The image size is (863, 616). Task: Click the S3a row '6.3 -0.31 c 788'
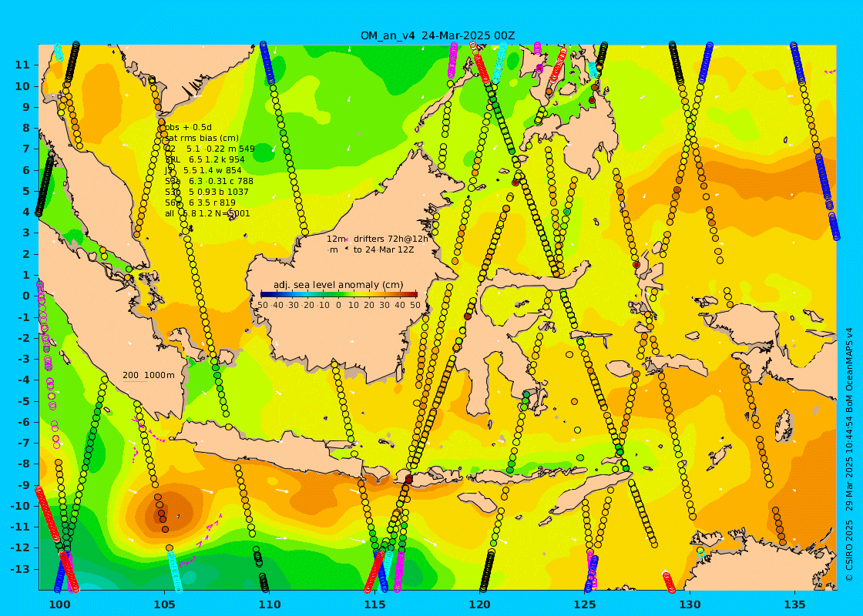click(x=209, y=181)
